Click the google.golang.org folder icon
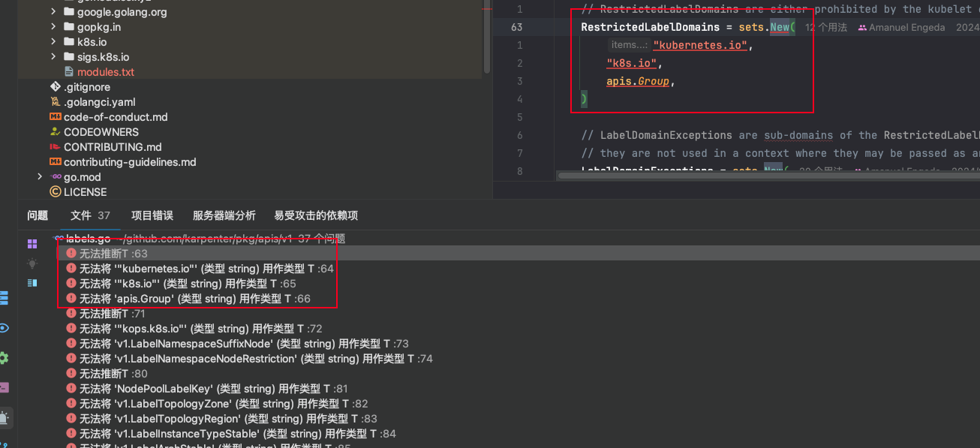 pos(69,12)
